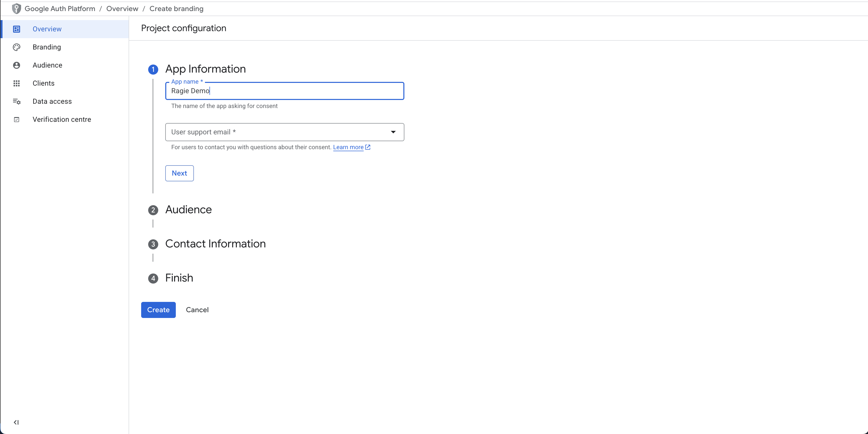Click the step 1 circle icon
Screen dimensions: 868x434
153,69
